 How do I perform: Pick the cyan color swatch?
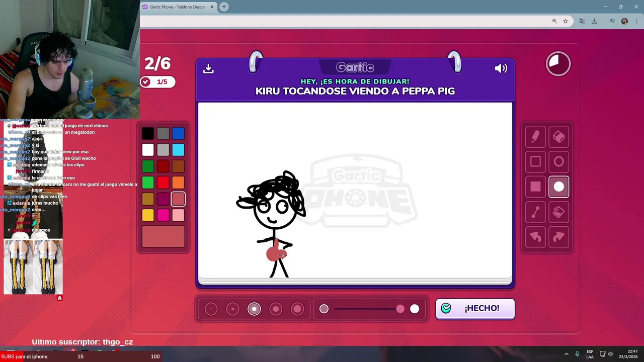178,150
